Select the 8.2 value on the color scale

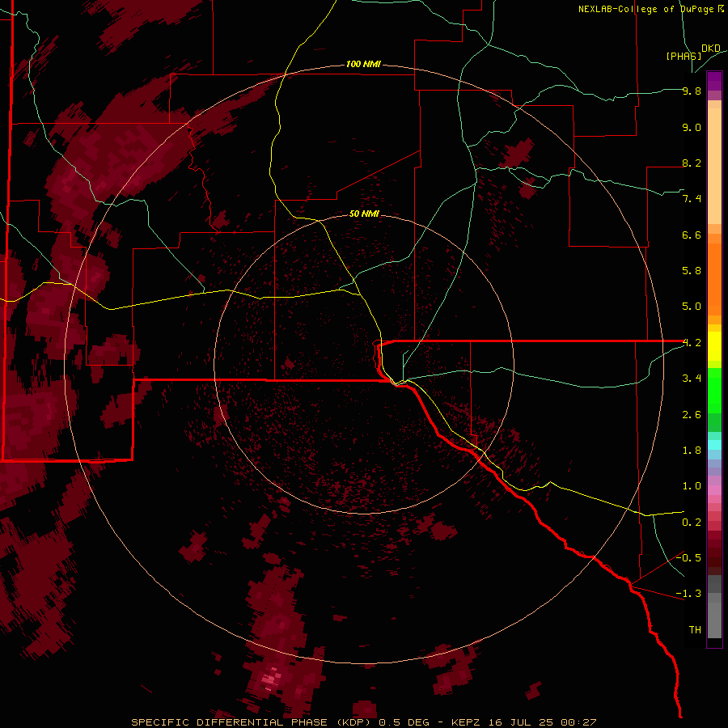692,163
